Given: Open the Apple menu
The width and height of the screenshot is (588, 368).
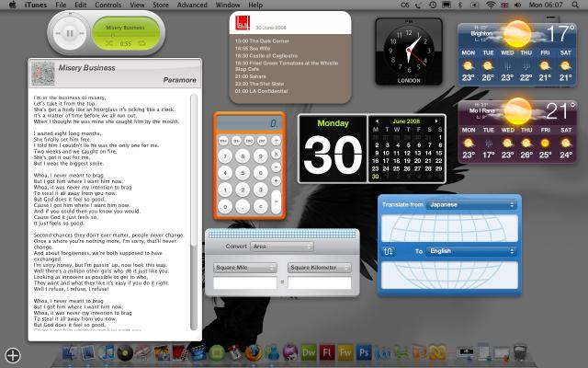Looking at the screenshot, I should click(x=12, y=5).
